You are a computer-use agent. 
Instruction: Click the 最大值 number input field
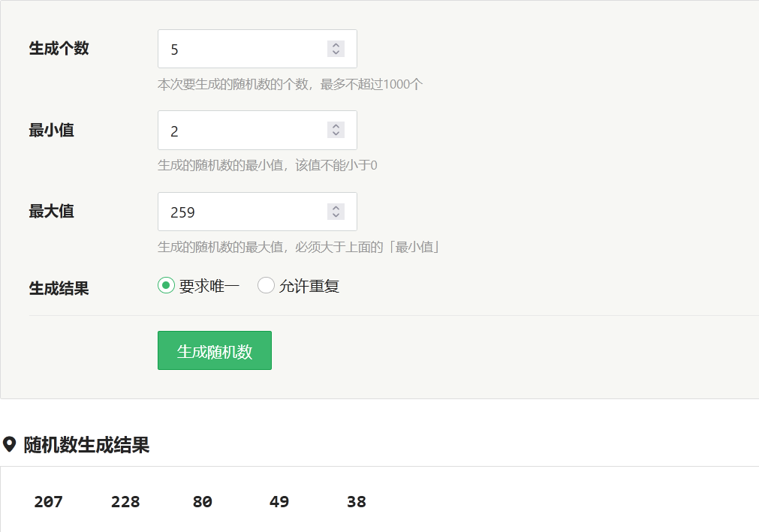[257, 212]
